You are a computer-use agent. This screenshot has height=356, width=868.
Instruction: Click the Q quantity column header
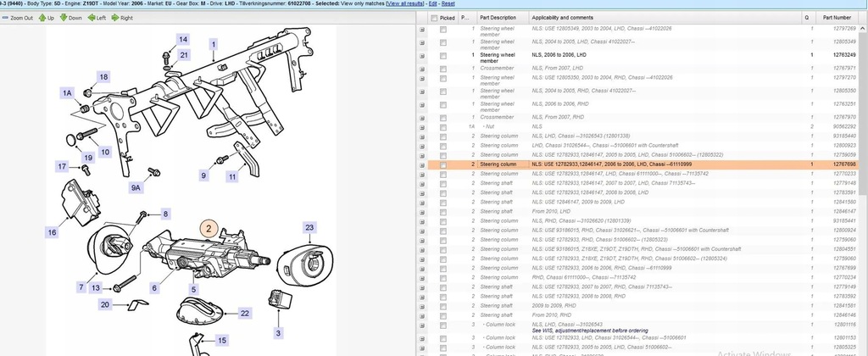click(x=807, y=18)
